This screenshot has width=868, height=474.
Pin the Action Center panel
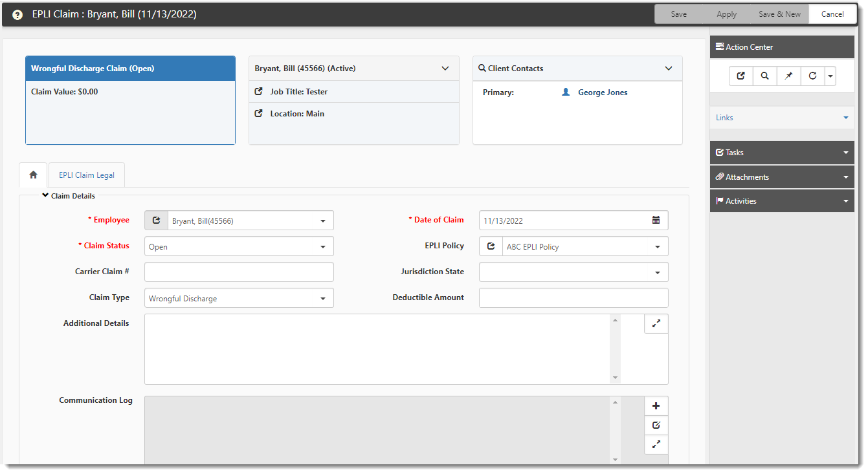point(788,76)
